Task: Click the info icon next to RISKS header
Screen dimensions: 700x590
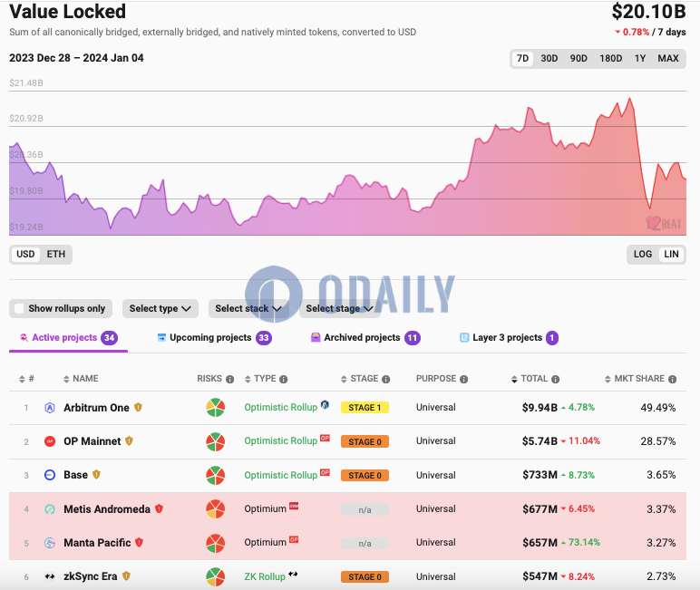Action: click(230, 379)
